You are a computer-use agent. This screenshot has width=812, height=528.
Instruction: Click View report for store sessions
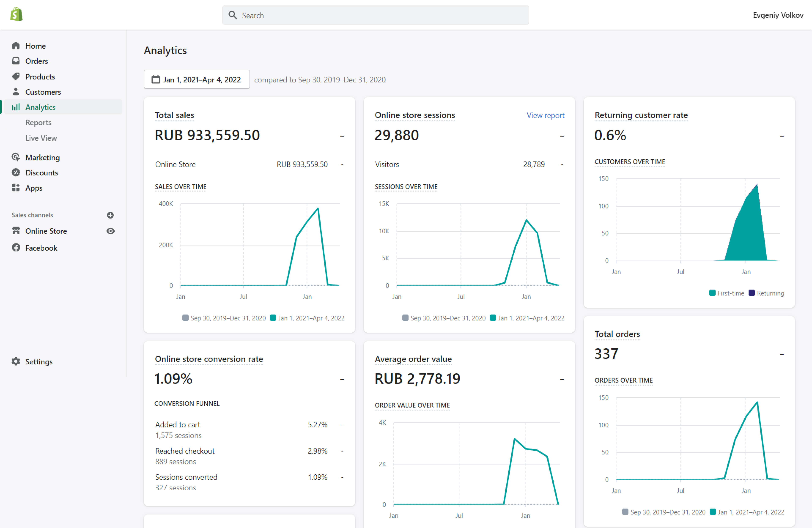[545, 115]
